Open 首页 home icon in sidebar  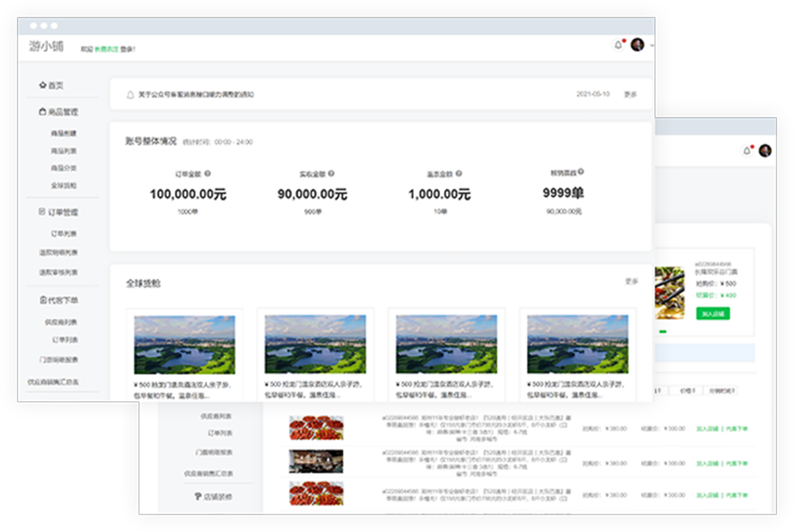pyautogui.click(x=43, y=85)
